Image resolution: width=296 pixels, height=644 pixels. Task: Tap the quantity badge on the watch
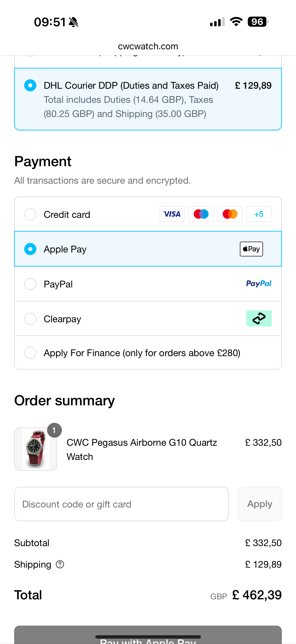[x=54, y=430]
